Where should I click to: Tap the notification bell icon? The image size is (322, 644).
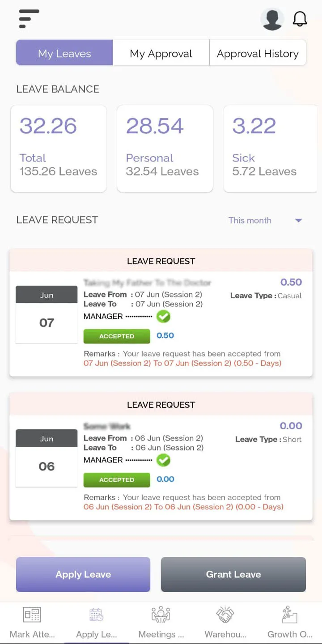pos(300,19)
